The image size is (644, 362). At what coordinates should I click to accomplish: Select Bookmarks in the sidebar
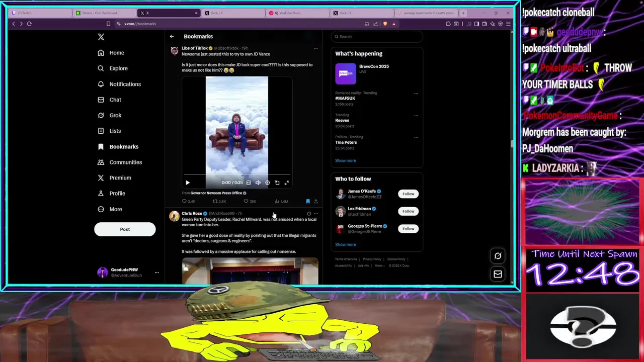click(x=118, y=146)
